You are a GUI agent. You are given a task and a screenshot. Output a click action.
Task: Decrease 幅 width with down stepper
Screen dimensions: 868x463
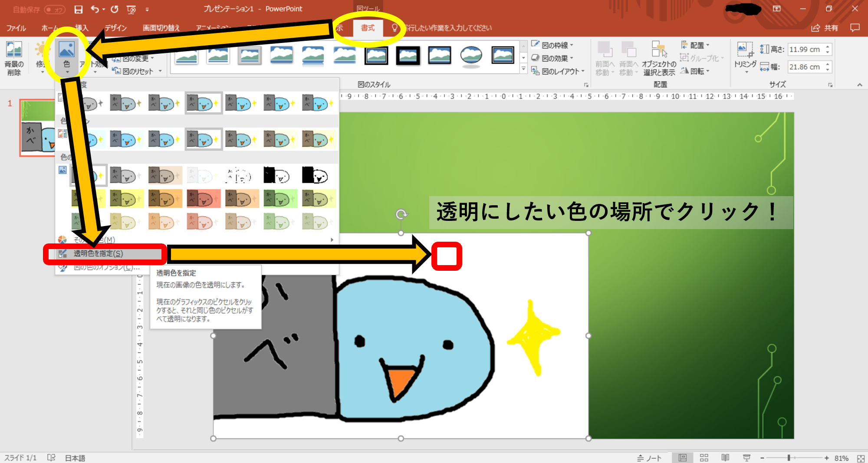click(x=828, y=70)
